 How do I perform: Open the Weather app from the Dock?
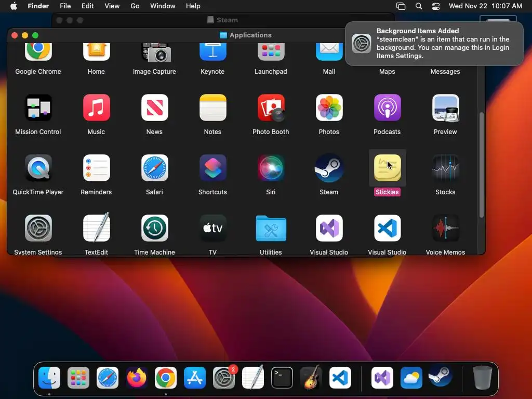(x=411, y=378)
